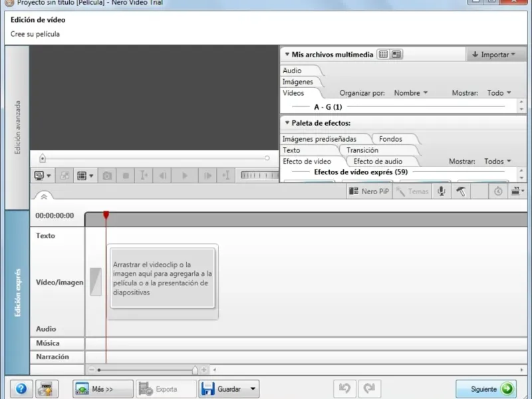Open the Nero PiP tool
This screenshot has width=532, height=399.
click(369, 192)
